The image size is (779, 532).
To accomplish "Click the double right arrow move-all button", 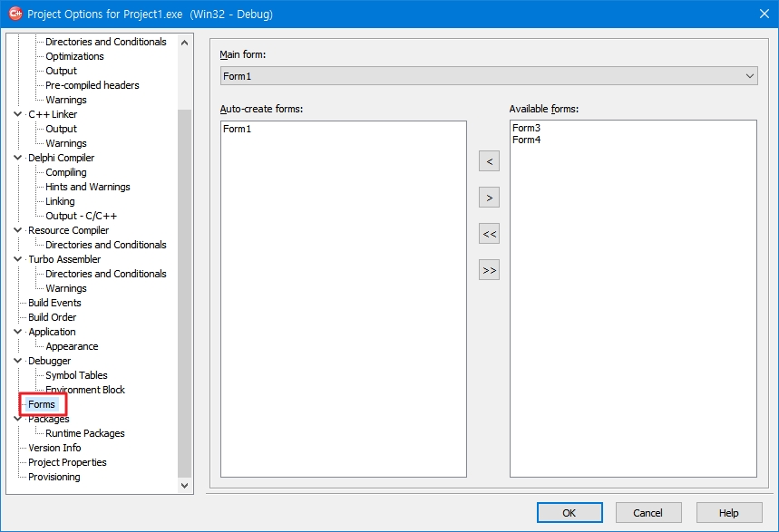I will coord(489,270).
